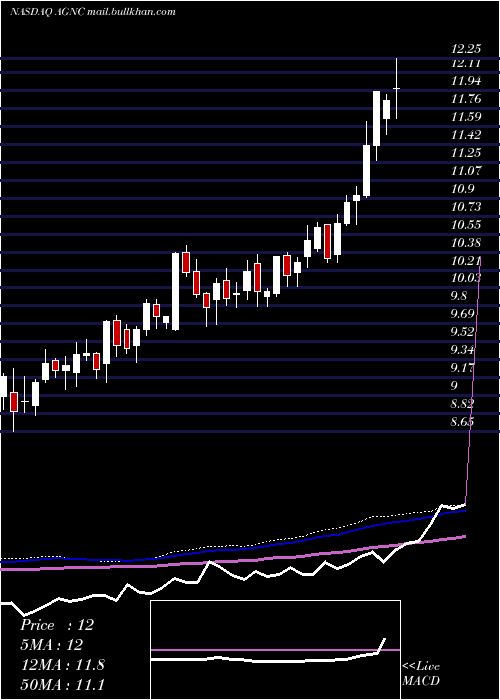This screenshot has height=700, width=500.
Task: Click the 5MA : 12 legend entry
Action: pyautogui.click(x=51, y=645)
